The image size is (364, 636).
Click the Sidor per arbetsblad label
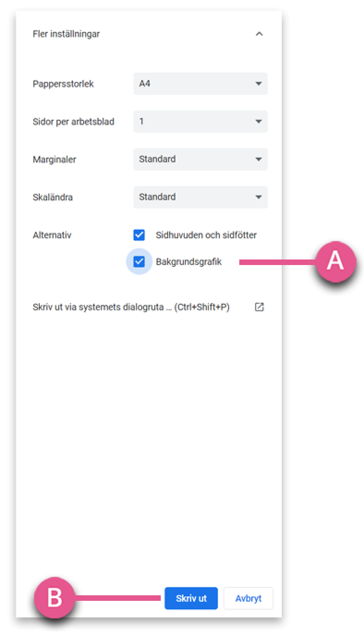coord(73,122)
